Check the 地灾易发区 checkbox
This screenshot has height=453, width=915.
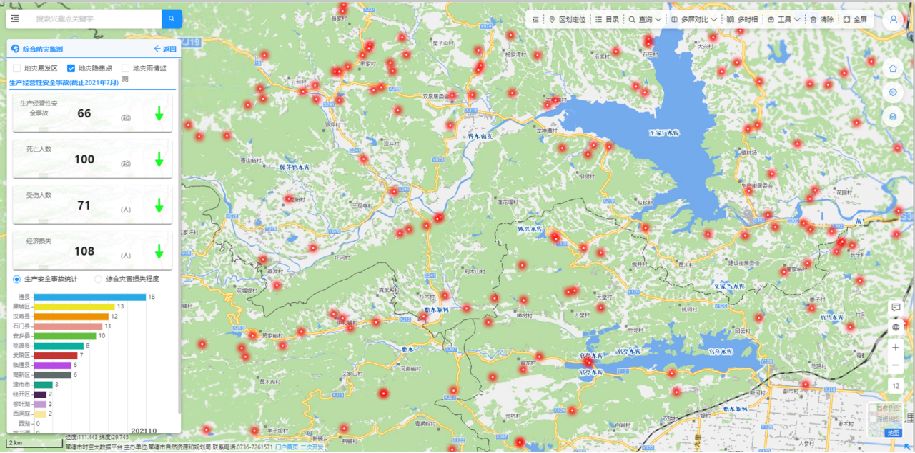pos(16,68)
